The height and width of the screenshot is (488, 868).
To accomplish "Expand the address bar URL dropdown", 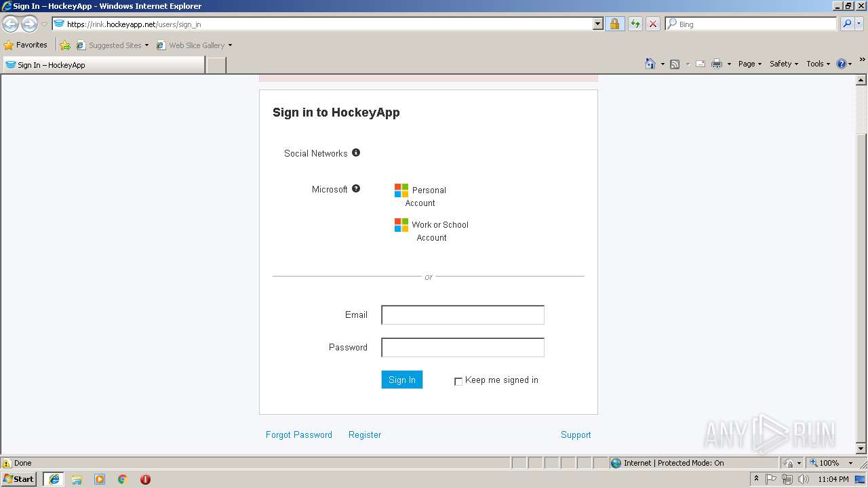I will (x=597, y=24).
